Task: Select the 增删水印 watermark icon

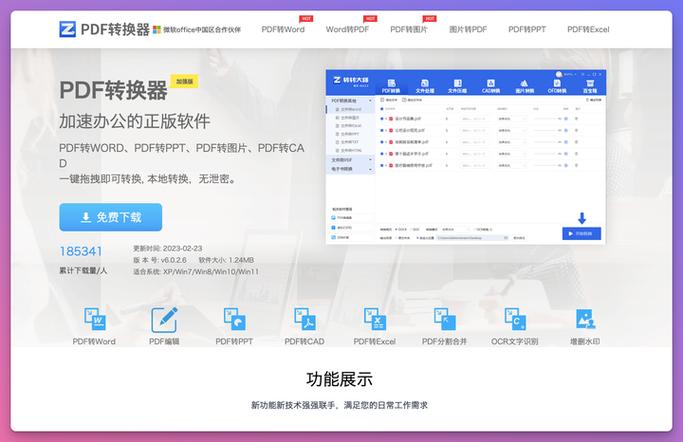Action: pos(585,320)
